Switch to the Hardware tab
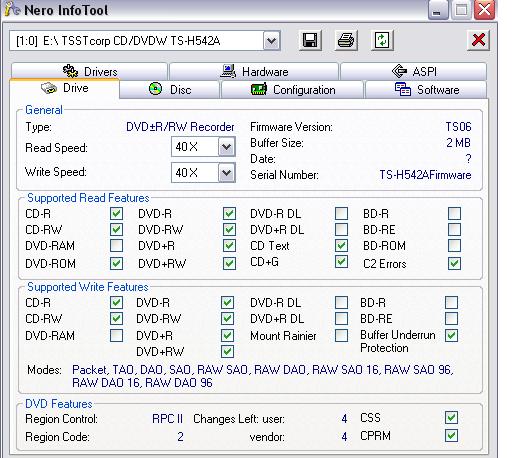The height and width of the screenshot is (458, 512). 254,71
